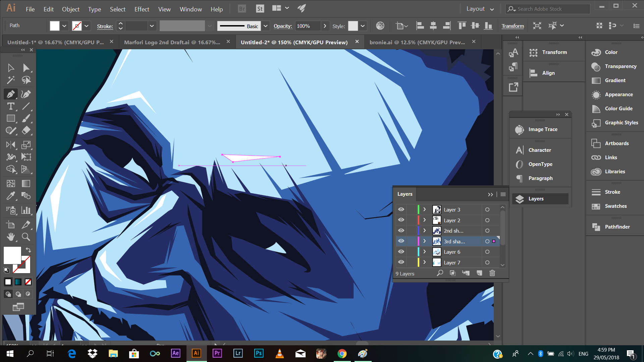Expand Layer 2 contents
Screen dimensions: 644x362
425,220
